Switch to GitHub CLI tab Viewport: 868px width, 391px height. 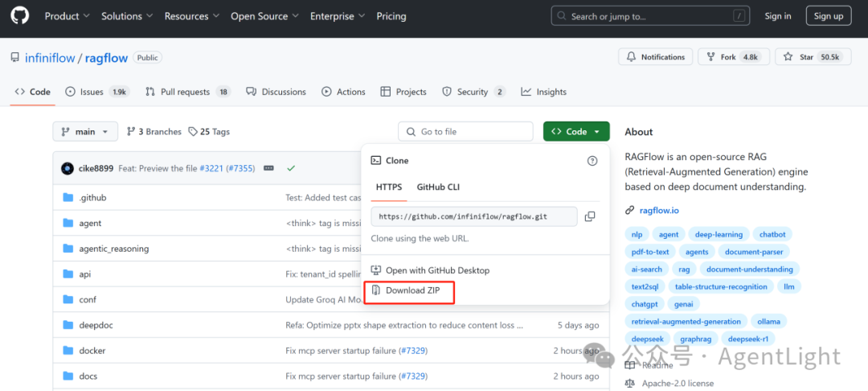pyautogui.click(x=438, y=187)
